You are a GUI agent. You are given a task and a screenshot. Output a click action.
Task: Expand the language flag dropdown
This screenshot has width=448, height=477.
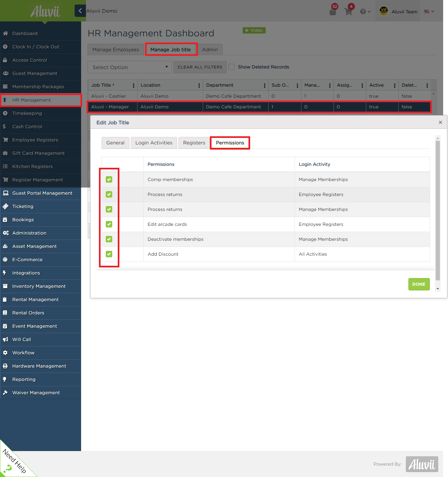(x=429, y=11)
